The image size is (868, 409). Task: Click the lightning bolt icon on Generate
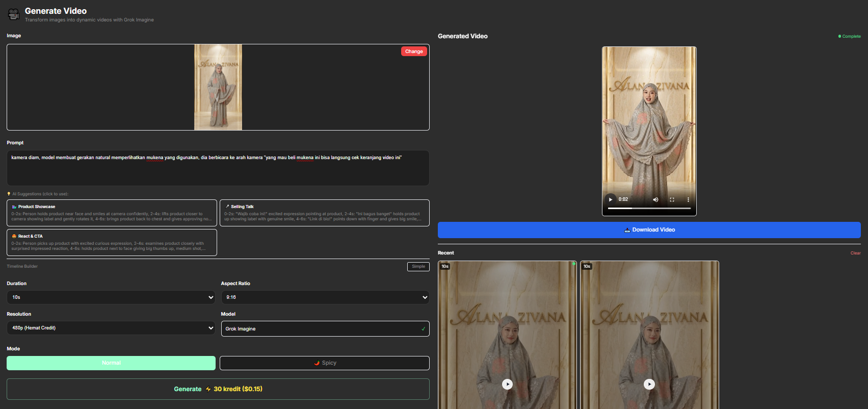[208, 389]
